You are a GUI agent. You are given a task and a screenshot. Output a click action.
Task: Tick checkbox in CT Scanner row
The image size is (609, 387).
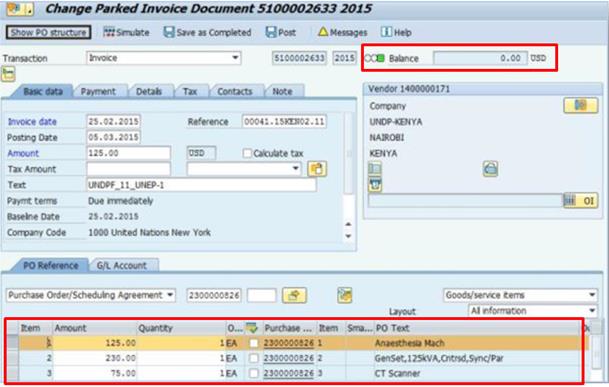254,373
